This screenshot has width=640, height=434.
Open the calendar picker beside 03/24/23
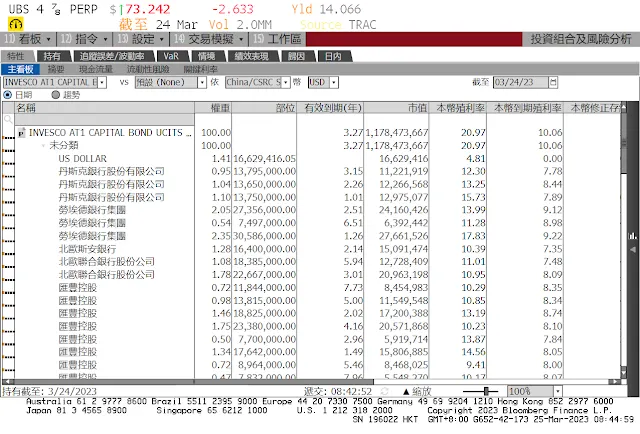coord(553,82)
